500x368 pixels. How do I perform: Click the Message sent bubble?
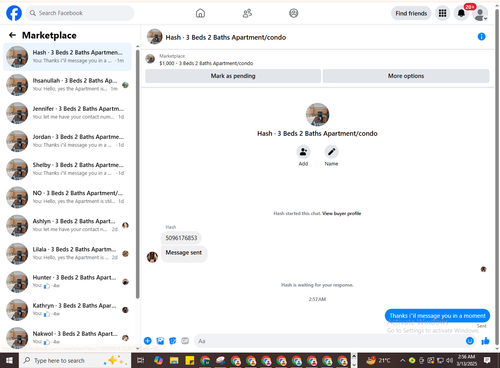(x=184, y=253)
